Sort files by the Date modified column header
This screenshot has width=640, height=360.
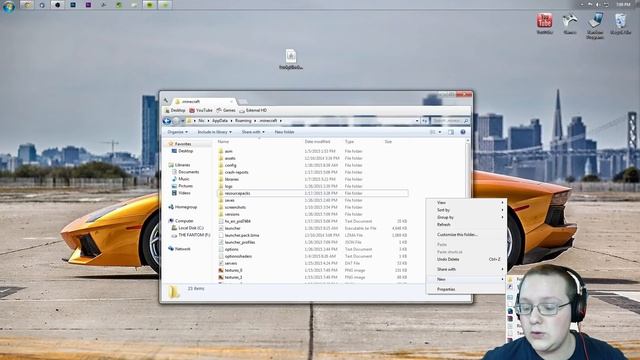(317, 142)
